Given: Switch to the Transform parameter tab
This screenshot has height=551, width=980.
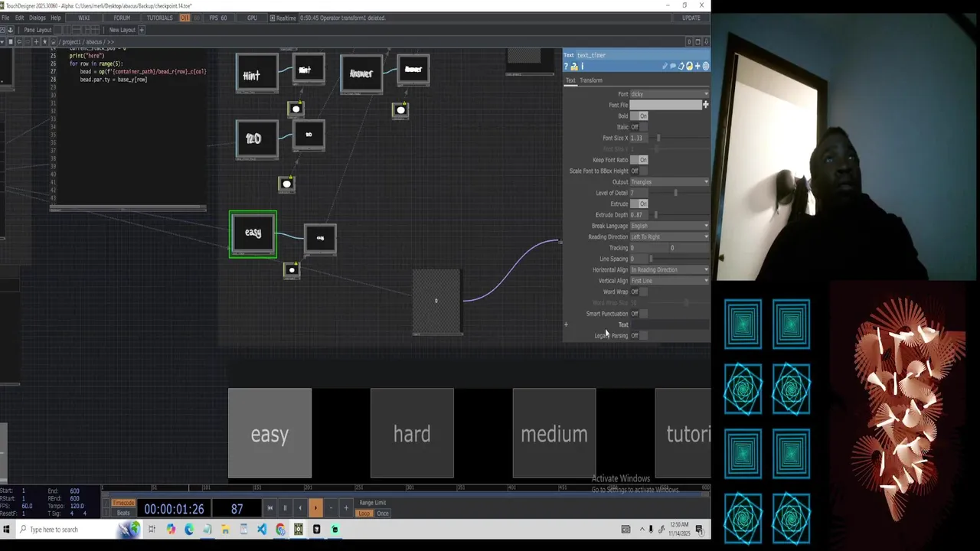Looking at the screenshot, I should [x=590, y=80].
